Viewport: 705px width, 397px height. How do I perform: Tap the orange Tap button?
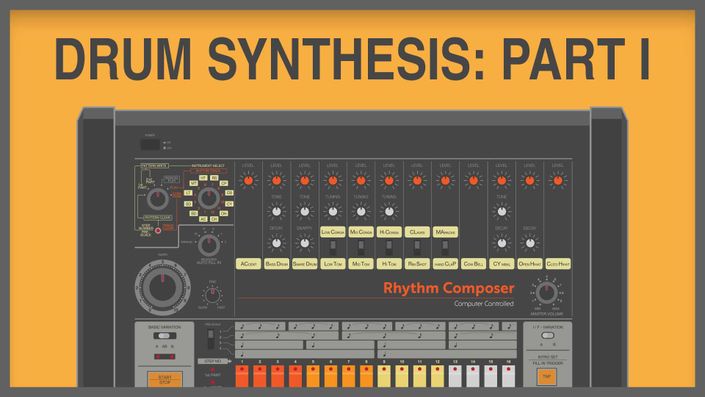pos(547,377)
